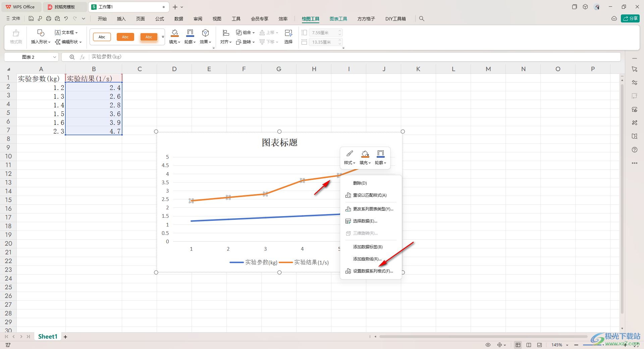The image size is (644, 349).
Task: Click the Selection pane icon
Action: click(288, 33)
